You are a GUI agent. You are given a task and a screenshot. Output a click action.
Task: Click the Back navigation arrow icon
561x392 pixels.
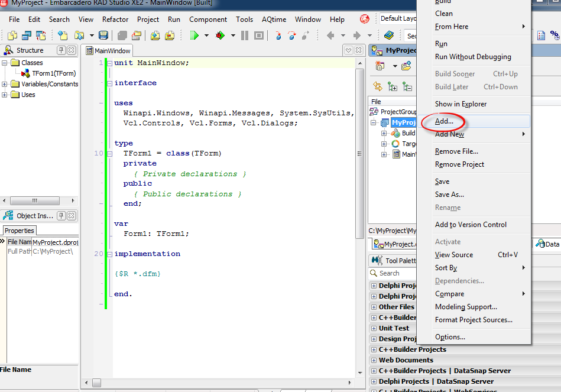330,35
